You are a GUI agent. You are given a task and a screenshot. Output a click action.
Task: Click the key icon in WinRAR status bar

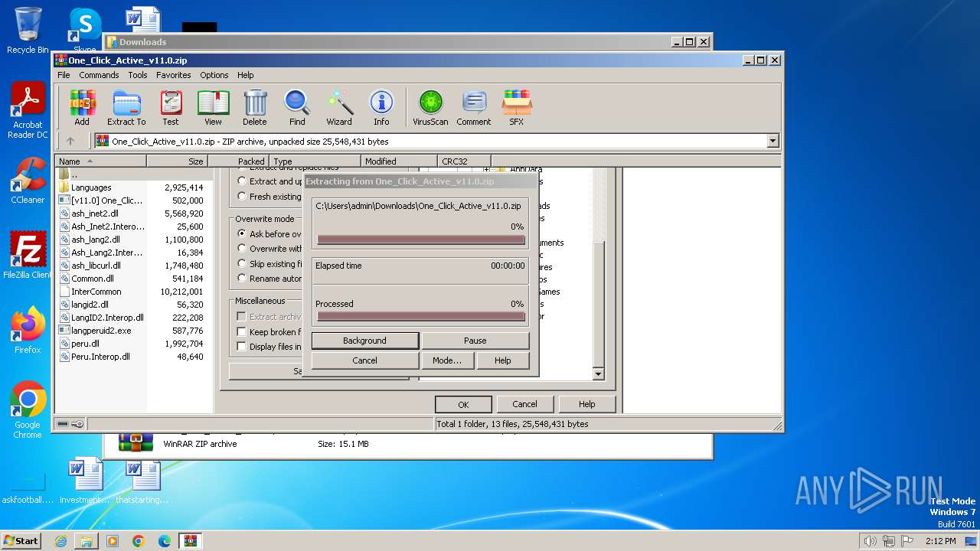click(77, 424)
